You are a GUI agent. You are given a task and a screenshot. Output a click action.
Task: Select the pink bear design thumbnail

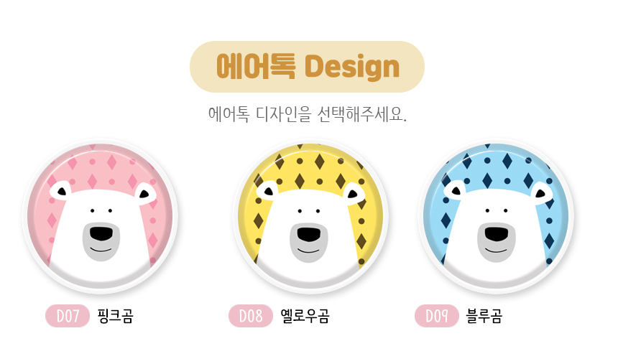pos(100,216)
